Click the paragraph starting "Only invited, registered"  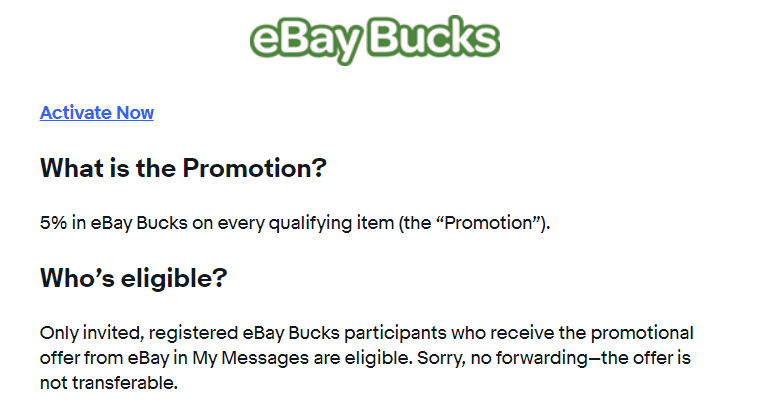tap(366, 358)
